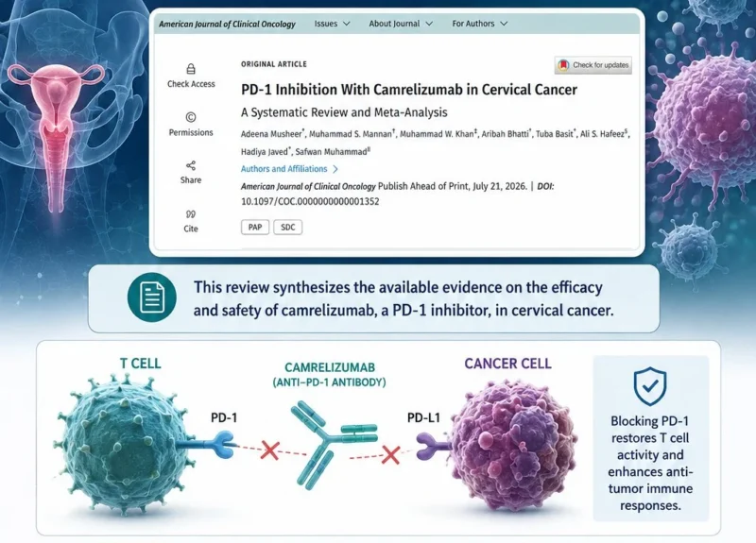This screenshot has height=543, width=756.
Task: Click the shield checkmark icon
Action: coord(650,386)
